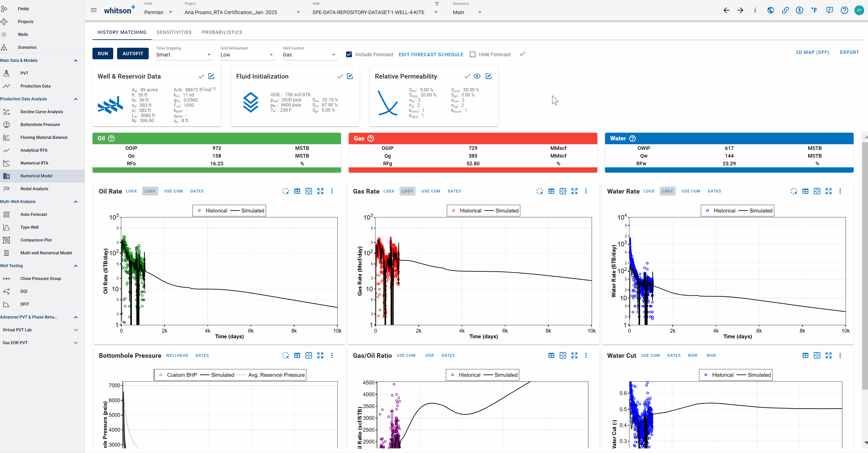The width and height of the screenshot is (868, 453).
Task: Click the green Oil summary header bar
Action: [x=217, y=138]
